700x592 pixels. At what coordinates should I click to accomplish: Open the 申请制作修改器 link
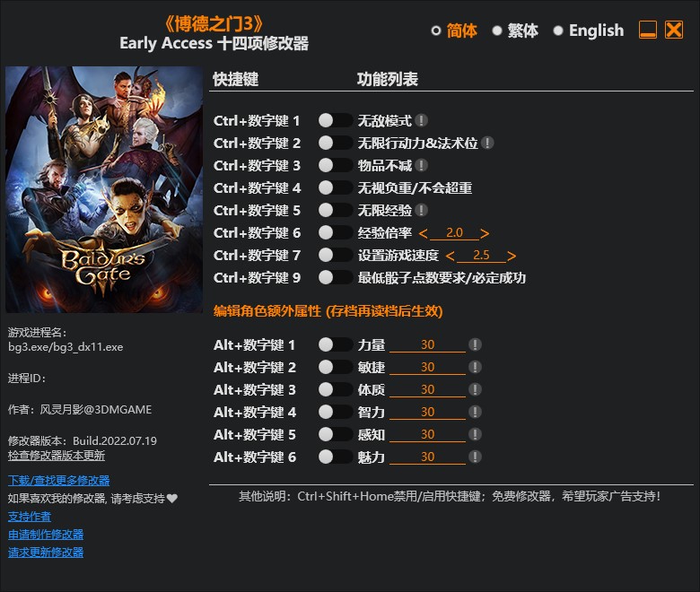point(46,535)
